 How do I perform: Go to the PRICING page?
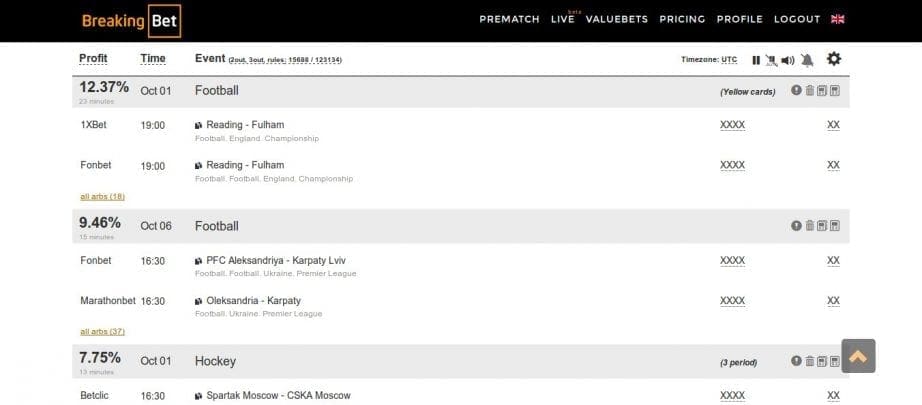click(682, 19)
